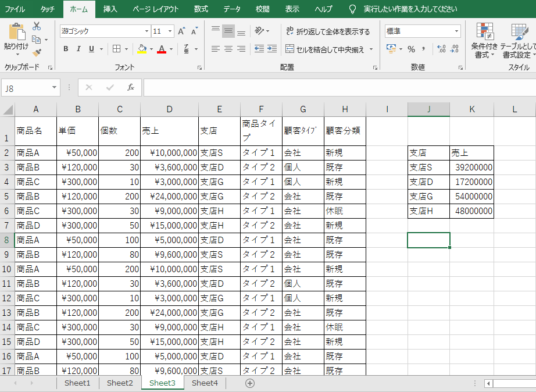536x392 pixels.
Task: Select row 5 header
Action: (6, 197)
